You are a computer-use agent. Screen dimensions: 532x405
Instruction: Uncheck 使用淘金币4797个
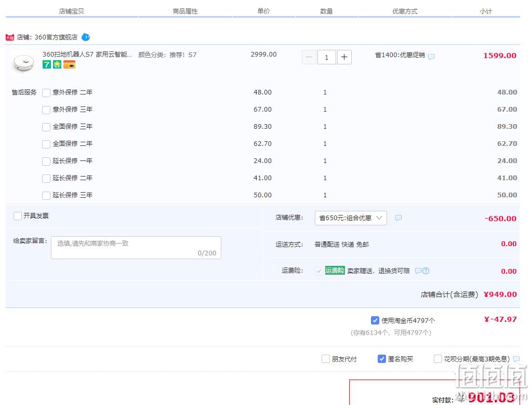[x=375, y=320]
